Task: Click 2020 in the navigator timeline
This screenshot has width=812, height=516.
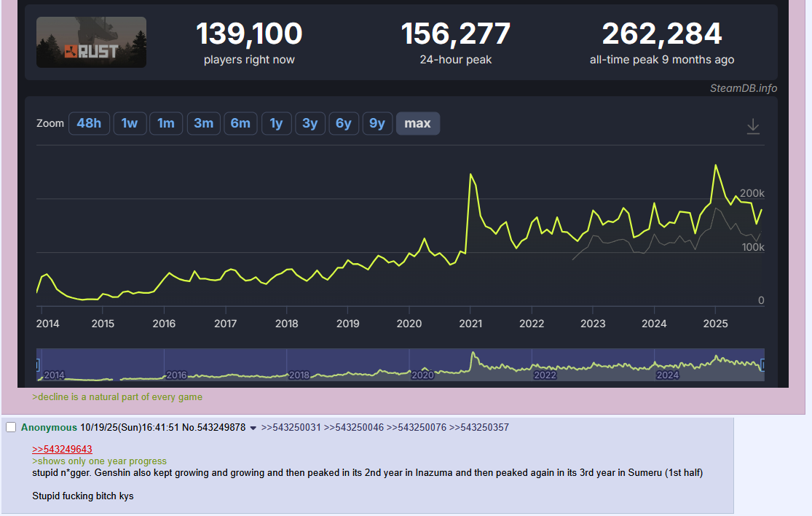Action: pyautogui.click(x=422, y=375)
